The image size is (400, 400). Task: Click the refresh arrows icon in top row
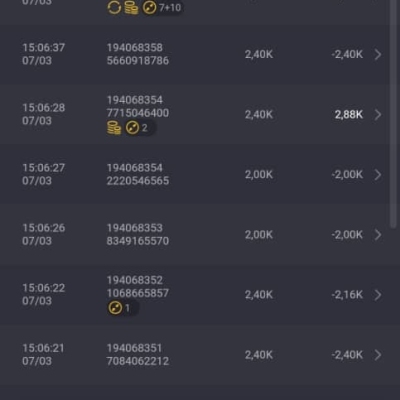click(114, 7)
